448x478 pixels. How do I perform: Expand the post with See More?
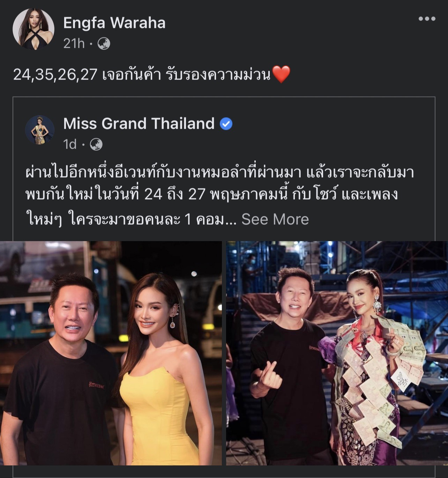click(275, 219)
